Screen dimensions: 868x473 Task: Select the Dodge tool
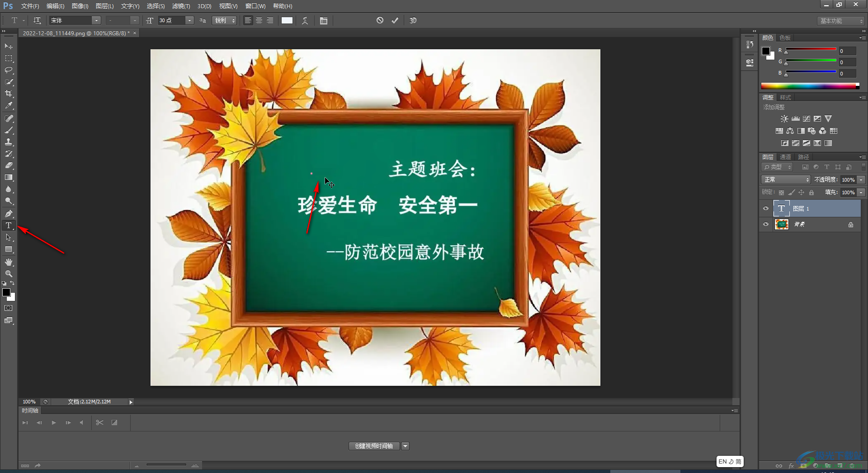tap(9, 201)
